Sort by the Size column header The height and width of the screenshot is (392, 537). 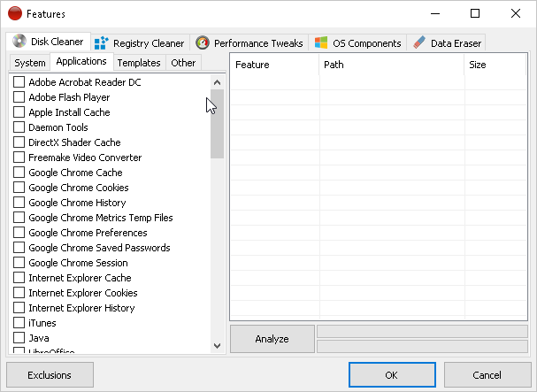coord(495,65)
